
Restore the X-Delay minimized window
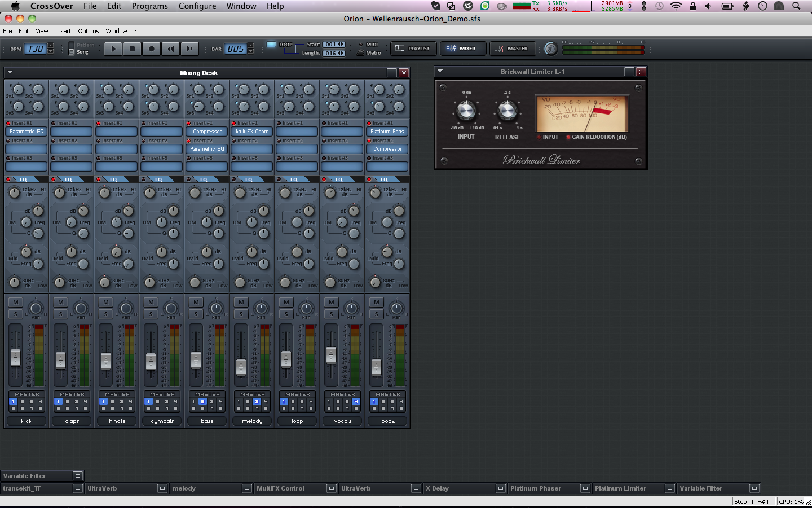point(501,488)
